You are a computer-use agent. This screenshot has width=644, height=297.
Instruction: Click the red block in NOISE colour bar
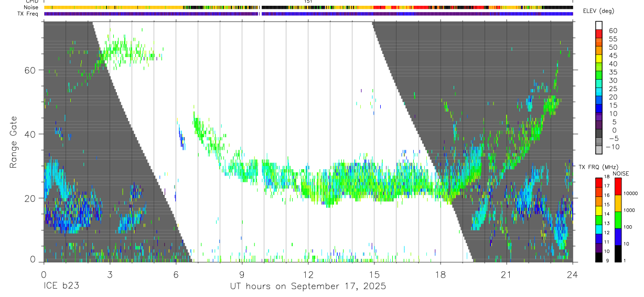(x=618, y=186)
